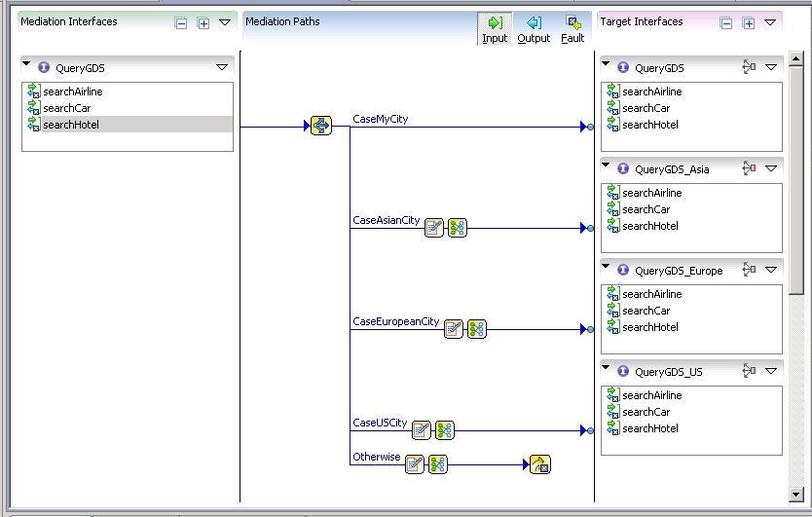Click the interface icon of QueryGDS_Asia

[623, 168]
